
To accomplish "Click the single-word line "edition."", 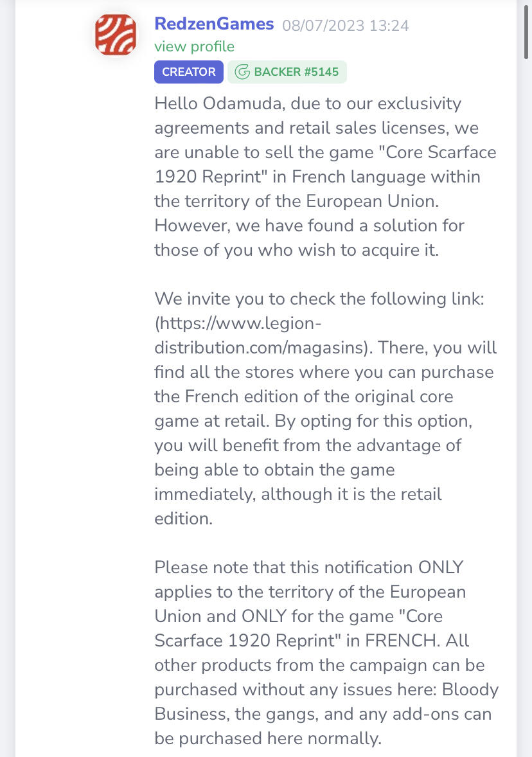I will coord(184,519).
